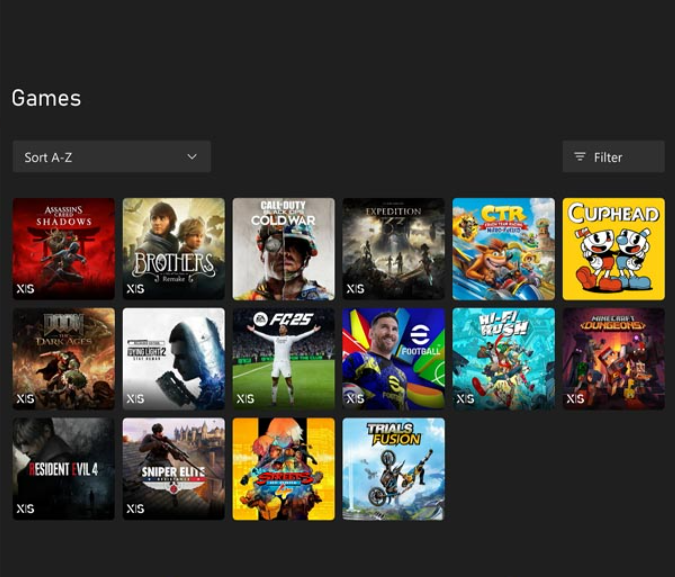The height and width of the screenshot is (577, 675).
Task: Launch the Trials Fusion game tile
Action: click(x=393, y=469)
